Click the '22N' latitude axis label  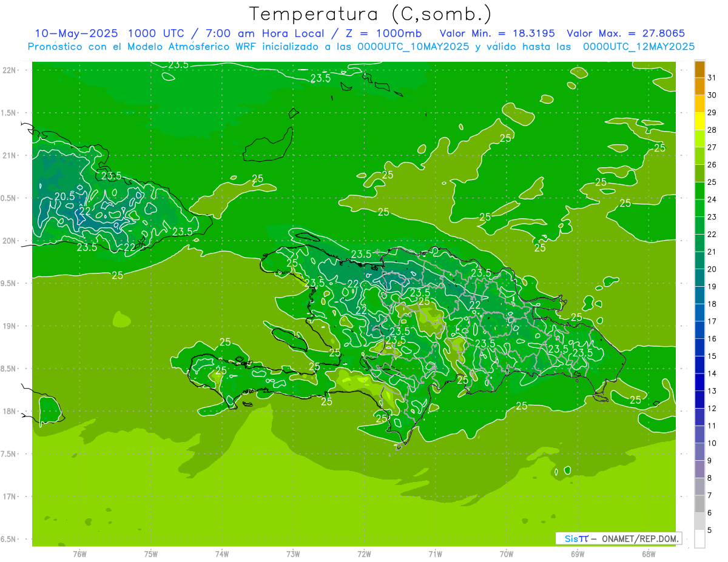click(x=10, y=70)
